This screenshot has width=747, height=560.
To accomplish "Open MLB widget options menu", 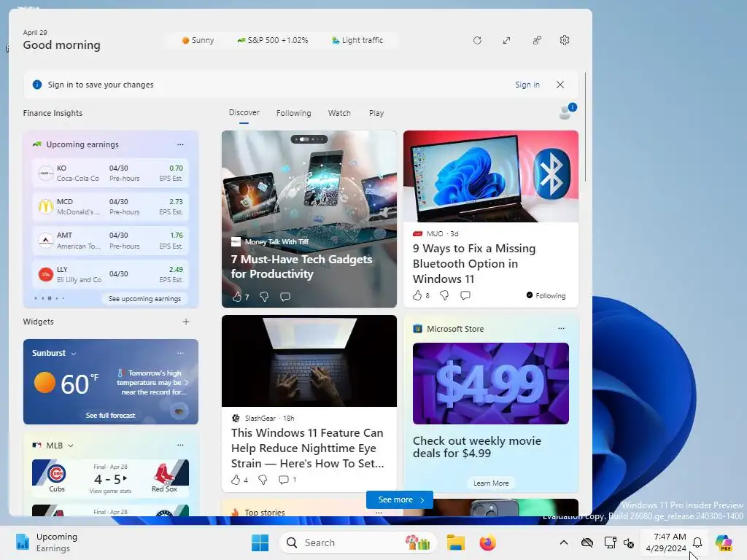I will tap(180, 446).
